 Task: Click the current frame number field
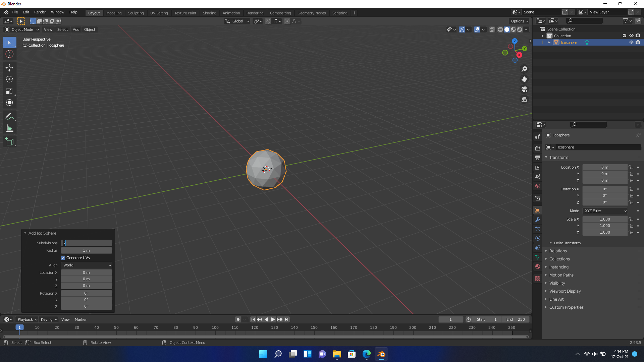(451, 319)
